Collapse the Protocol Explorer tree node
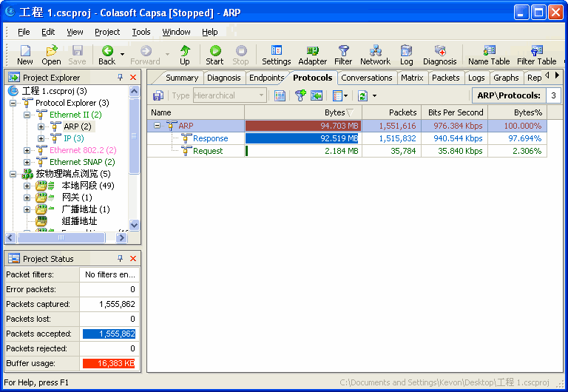 [x=13, y=103]
